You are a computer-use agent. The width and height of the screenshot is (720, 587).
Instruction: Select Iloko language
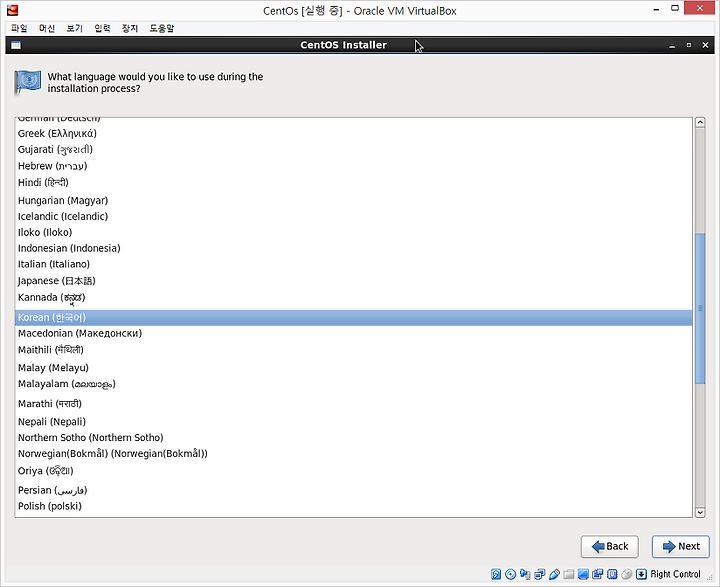click(x=354, y=232)
